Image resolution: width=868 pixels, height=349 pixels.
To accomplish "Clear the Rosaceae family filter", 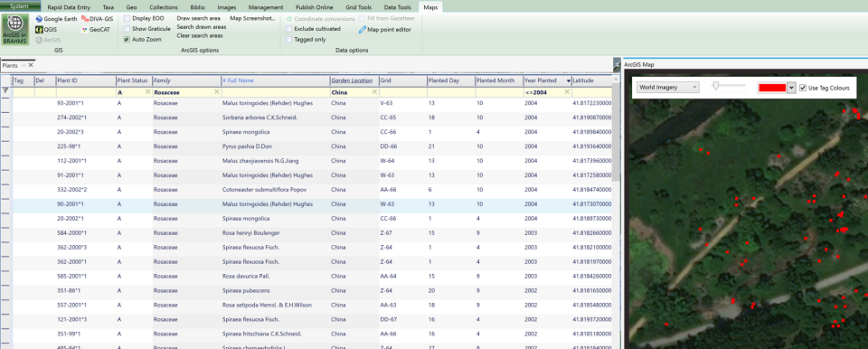I will tap(216, 92).
